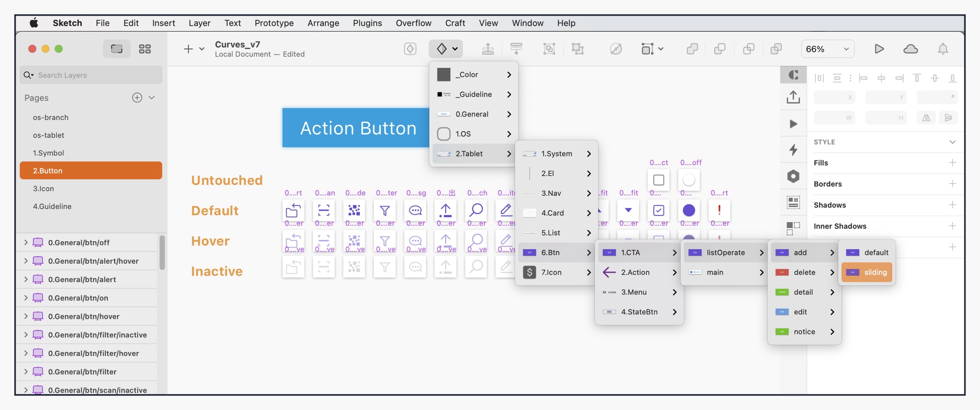Open the 66% zoom level dropdown
980x410 pixels.
[x=827, y=49]
